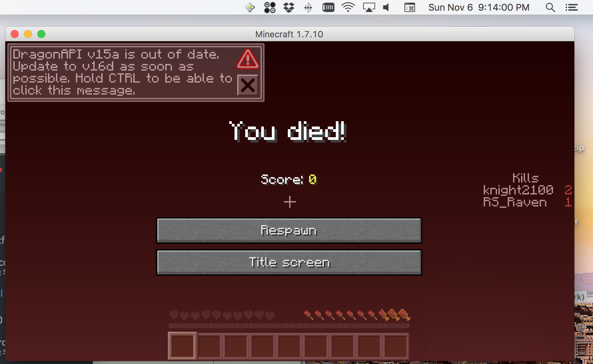Open the Notification Center list icon
This screenshot has height=364, width=593.
(x=571, y=7)
